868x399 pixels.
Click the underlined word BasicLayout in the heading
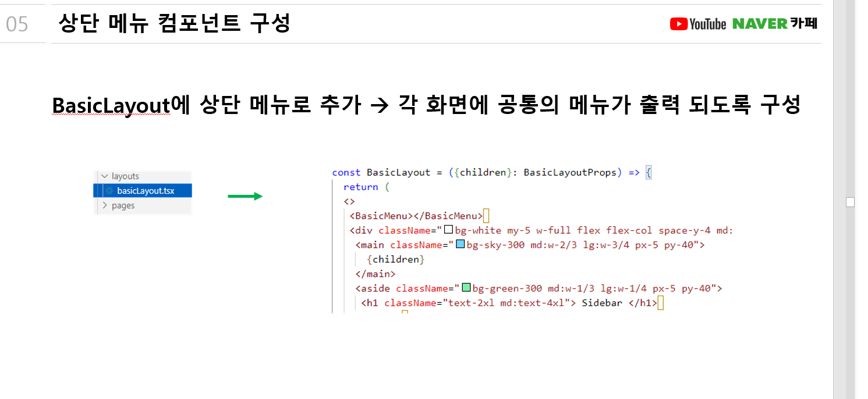click(111, 105)
